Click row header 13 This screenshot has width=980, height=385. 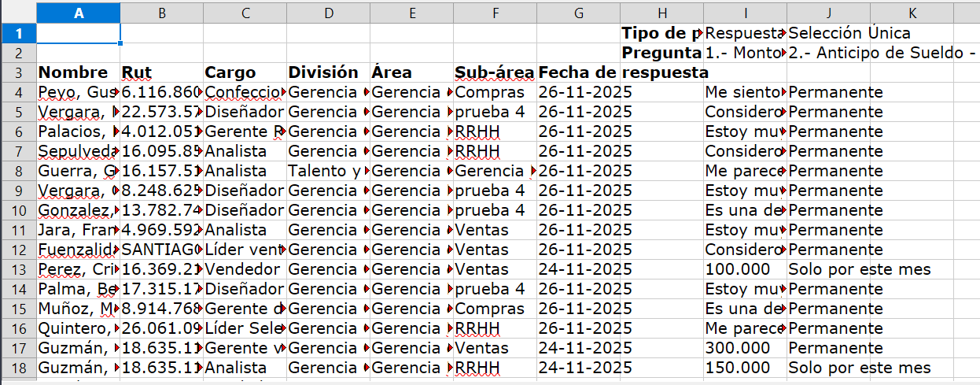[x=18, y=269]
